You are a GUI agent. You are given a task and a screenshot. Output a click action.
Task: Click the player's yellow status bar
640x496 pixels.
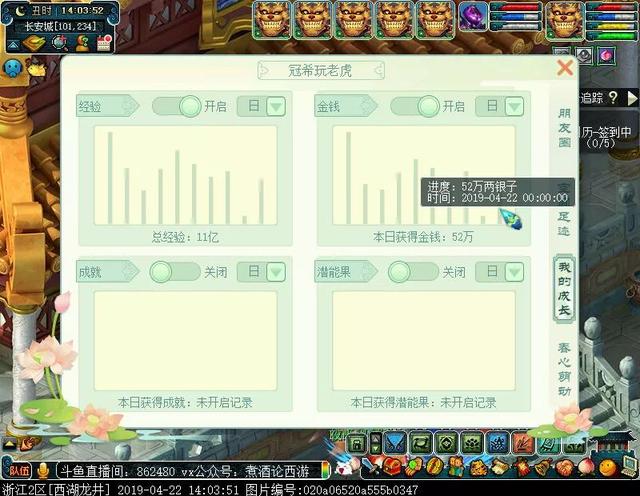[612, 27]
